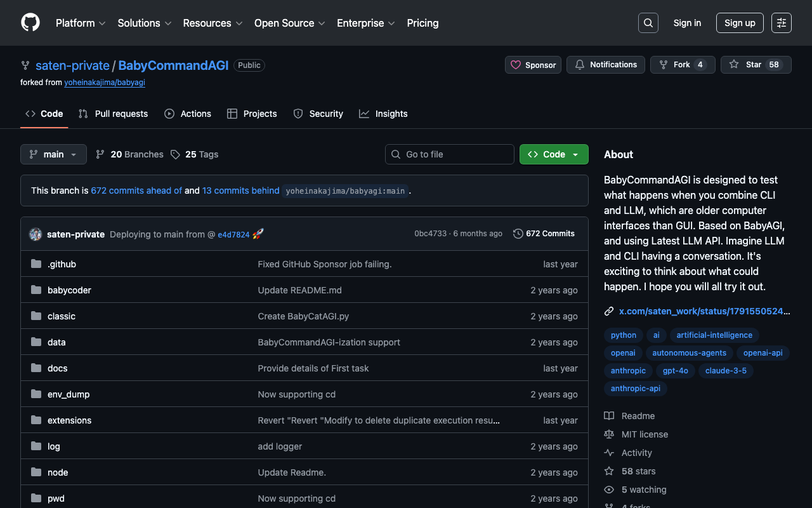Open the yoheinakajima/babyagi fork source link

[105, 83]
